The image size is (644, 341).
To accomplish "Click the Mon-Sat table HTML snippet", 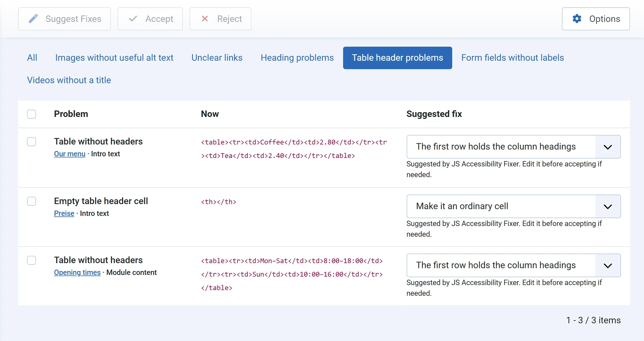I will (x=292, y=274).
